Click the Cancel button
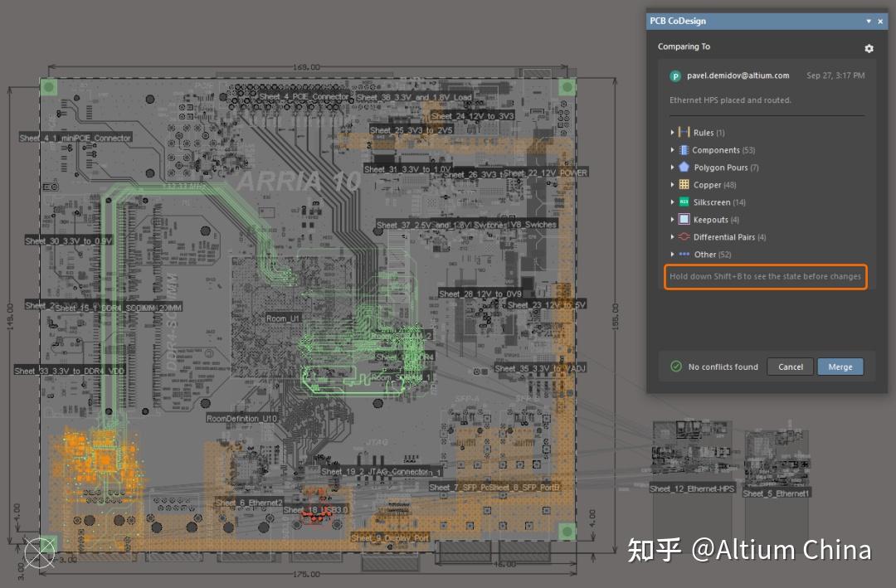Screen dimensions: 896x588 point(790,367)
